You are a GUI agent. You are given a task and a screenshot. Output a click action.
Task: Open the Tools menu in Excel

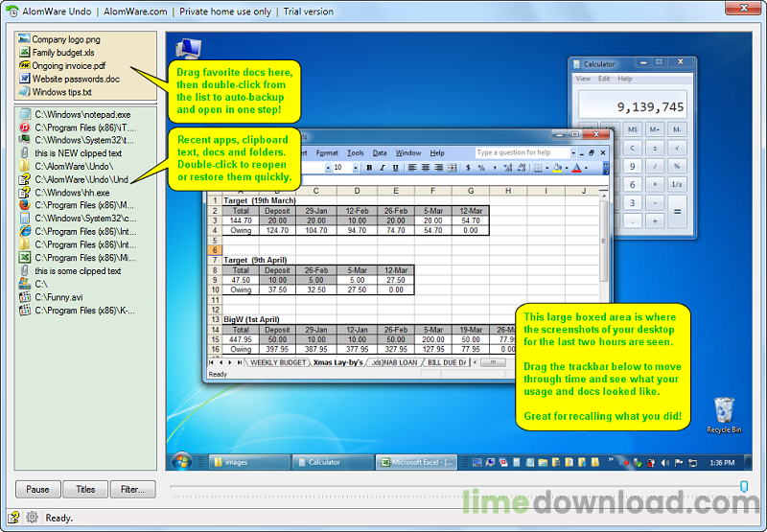pyautogui.click(x=355, y=153)
